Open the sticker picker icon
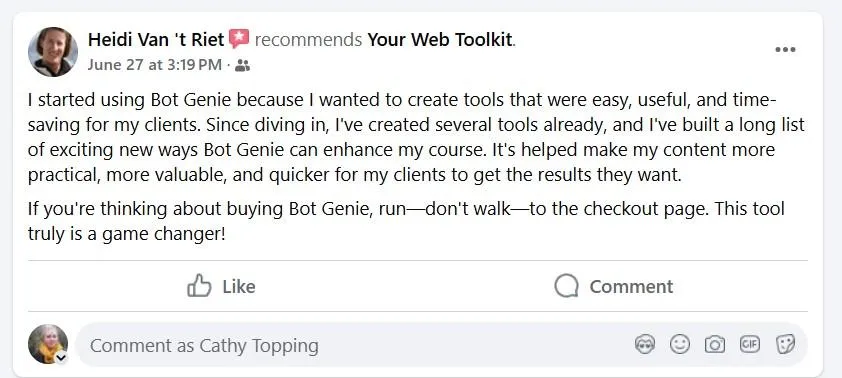842x378 pixels. click(x=785, y=344)
